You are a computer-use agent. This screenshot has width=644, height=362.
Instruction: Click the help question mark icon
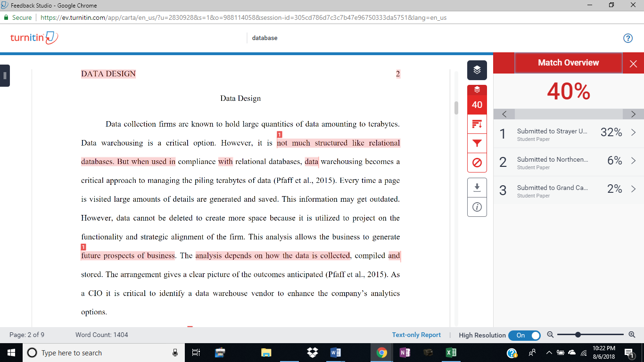[x=628, y=38]
